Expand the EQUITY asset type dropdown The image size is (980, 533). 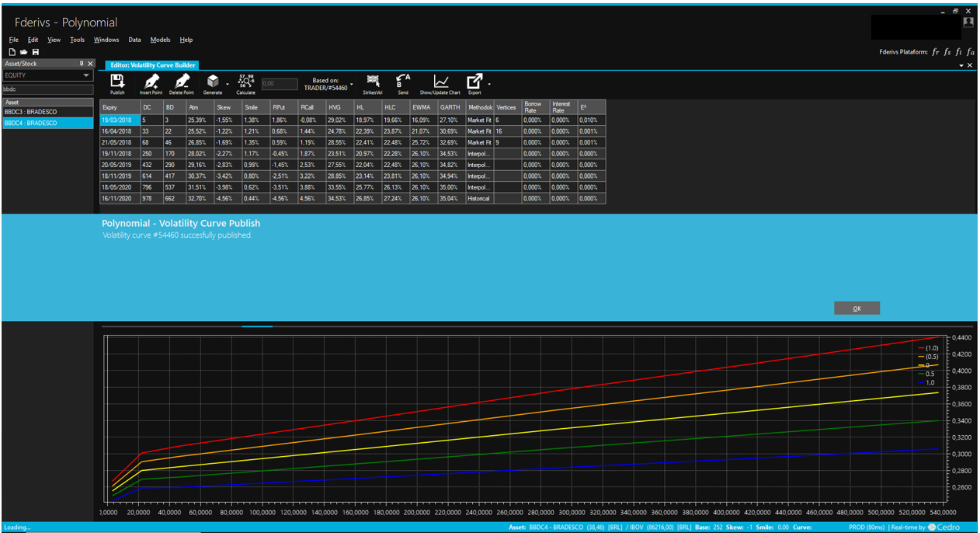click(x=86, y=76)
